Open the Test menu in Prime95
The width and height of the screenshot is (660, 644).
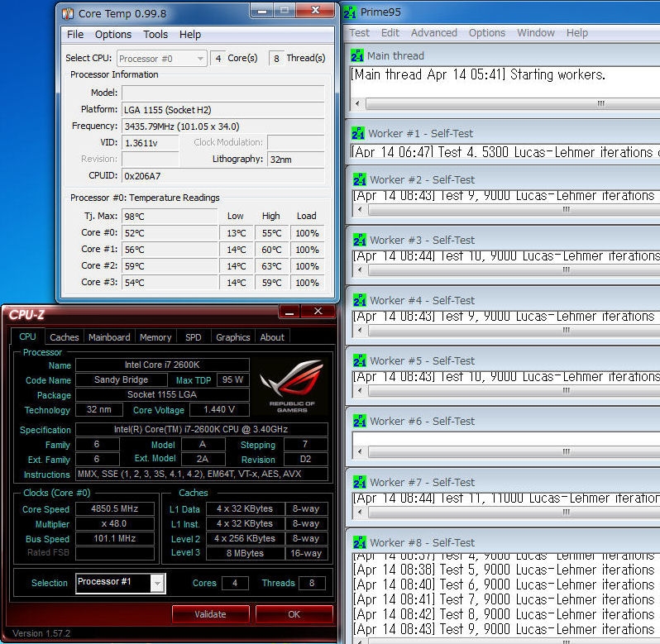[x=360, y=33]
